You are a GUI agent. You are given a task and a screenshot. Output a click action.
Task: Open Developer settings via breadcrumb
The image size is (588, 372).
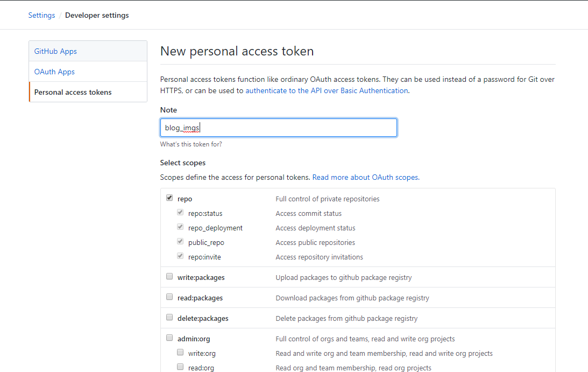point(97,15)
